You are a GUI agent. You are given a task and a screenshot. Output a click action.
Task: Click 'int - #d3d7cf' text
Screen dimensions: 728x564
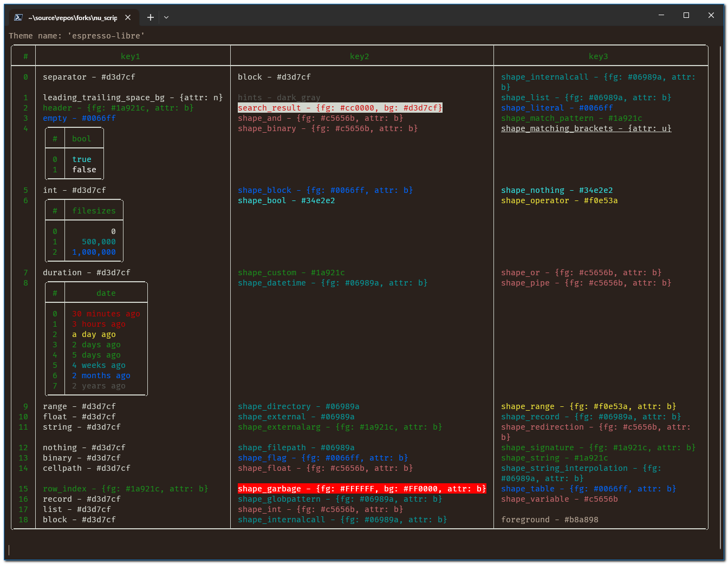point(74,190)
